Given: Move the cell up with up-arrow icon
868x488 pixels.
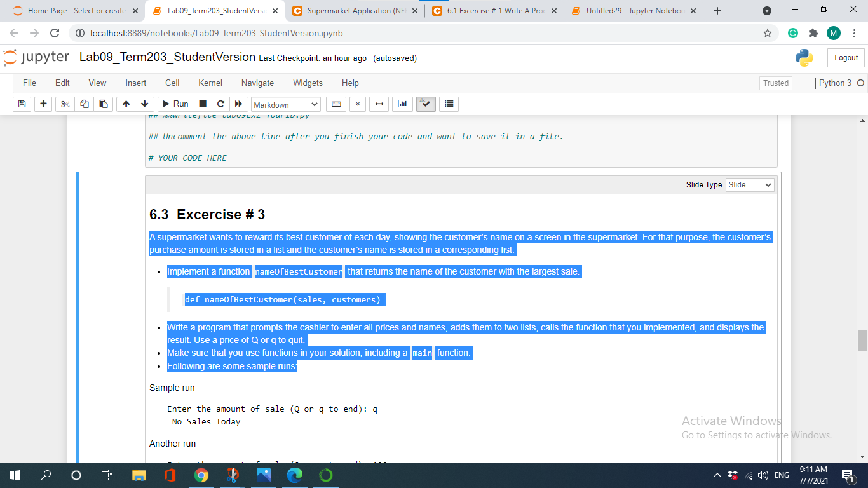Looking at the screenshot, I should coord(125,104).
